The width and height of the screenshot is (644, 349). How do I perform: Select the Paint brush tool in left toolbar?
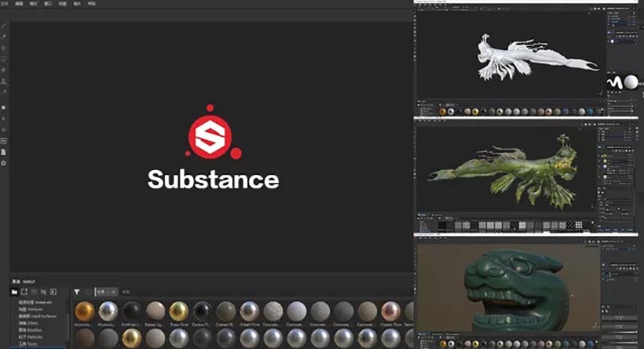coord(4,25)
